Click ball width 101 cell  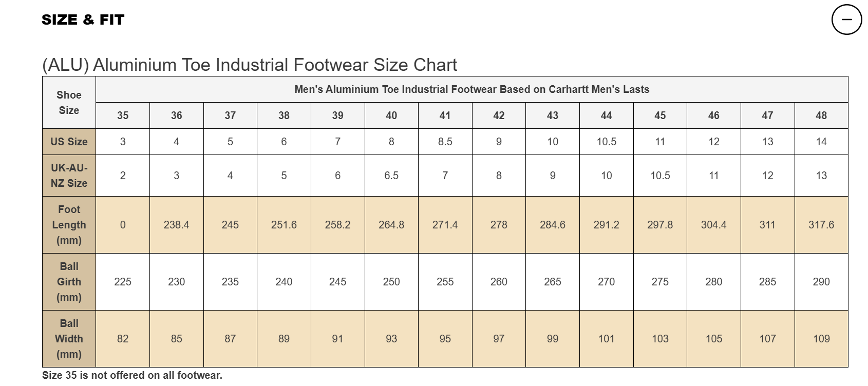[x=606, y=339]
